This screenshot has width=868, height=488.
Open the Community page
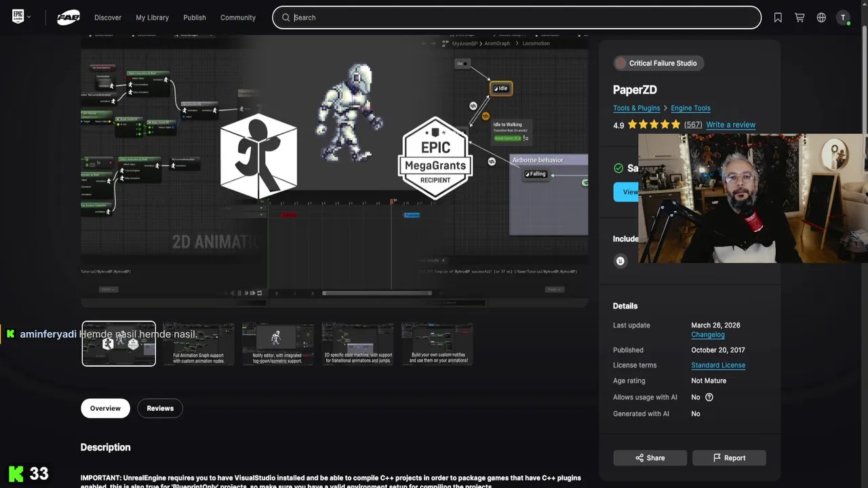pyautogui.click(x=238, y=18)
